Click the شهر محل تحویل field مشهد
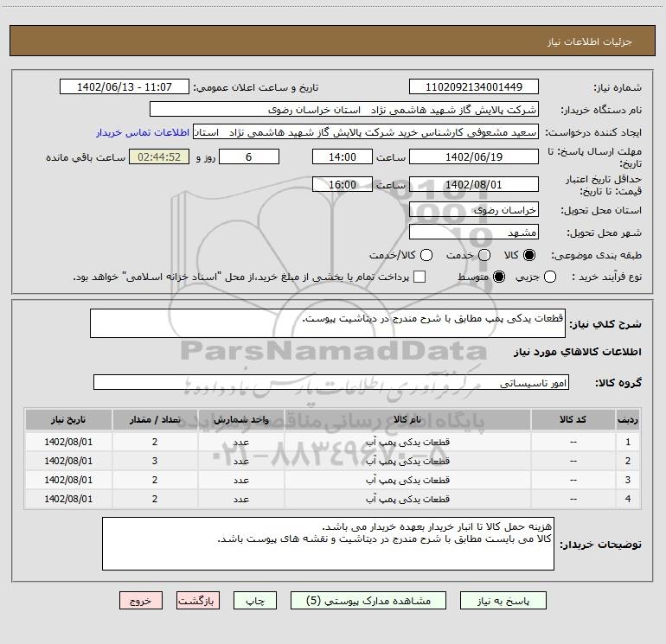666x644 pixels. tap(474, 232)
